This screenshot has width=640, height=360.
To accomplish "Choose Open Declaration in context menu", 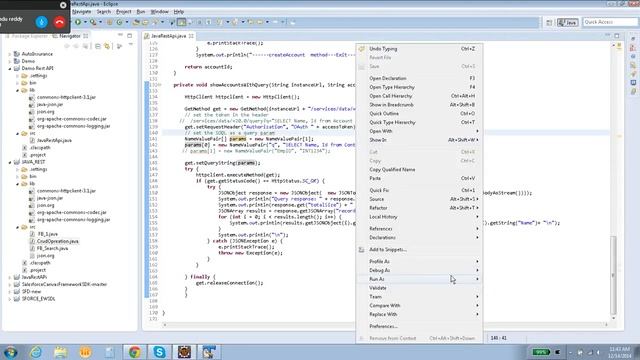I will click(x=419, y=78).
